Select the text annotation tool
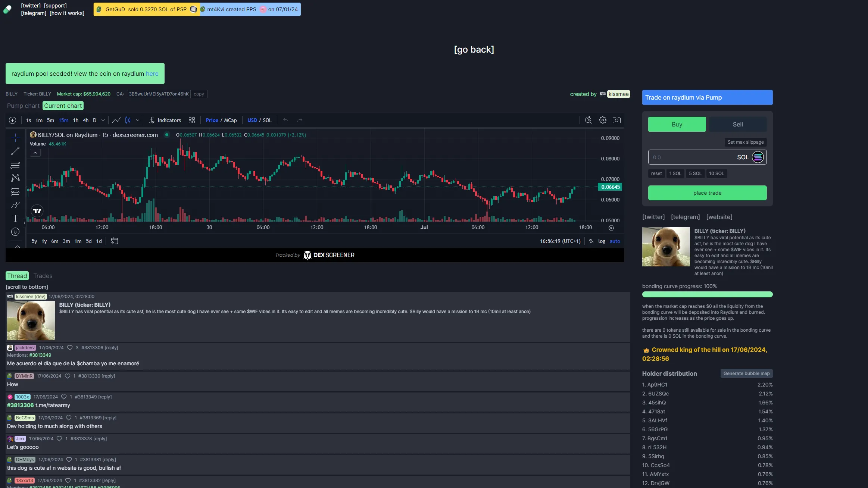The image size is (868, 488). click(x=15, y=219)
